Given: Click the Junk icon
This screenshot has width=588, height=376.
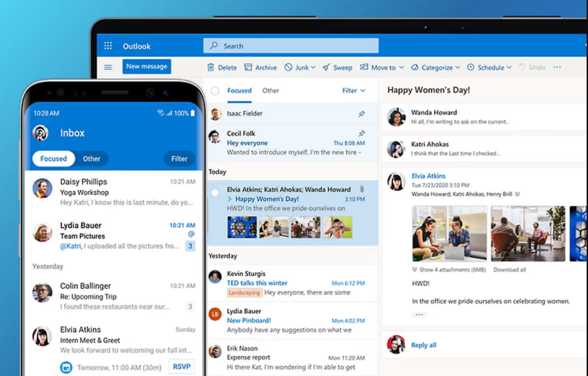Looking at the screenshot, I should pyautogui.click(x=288, y=67).
